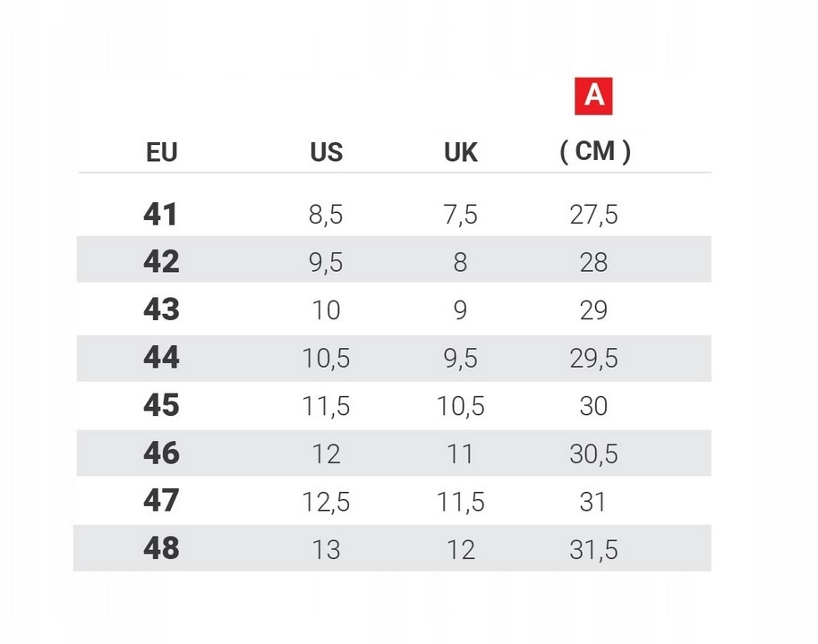Click the UK column header
The image size is (818, 644).
(x=461, y=153)
